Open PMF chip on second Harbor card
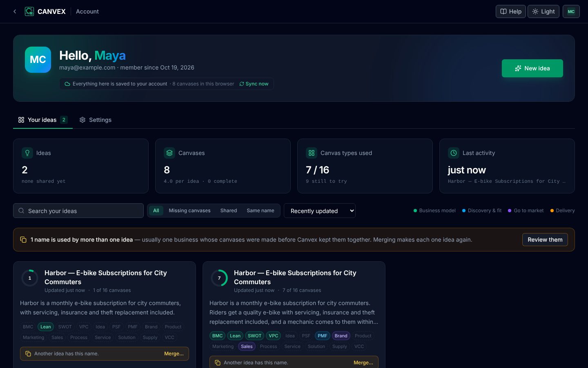 point(323,336)
